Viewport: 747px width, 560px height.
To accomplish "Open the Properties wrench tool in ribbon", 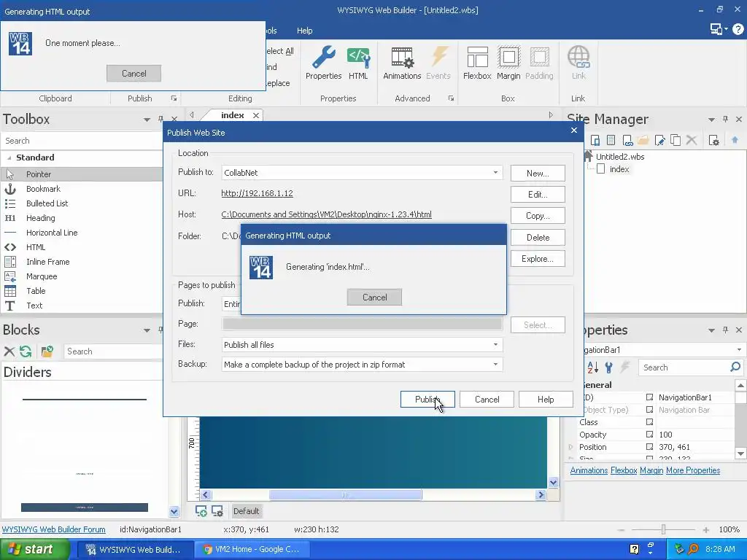I will pyautogui.click(x=323, y=63).
